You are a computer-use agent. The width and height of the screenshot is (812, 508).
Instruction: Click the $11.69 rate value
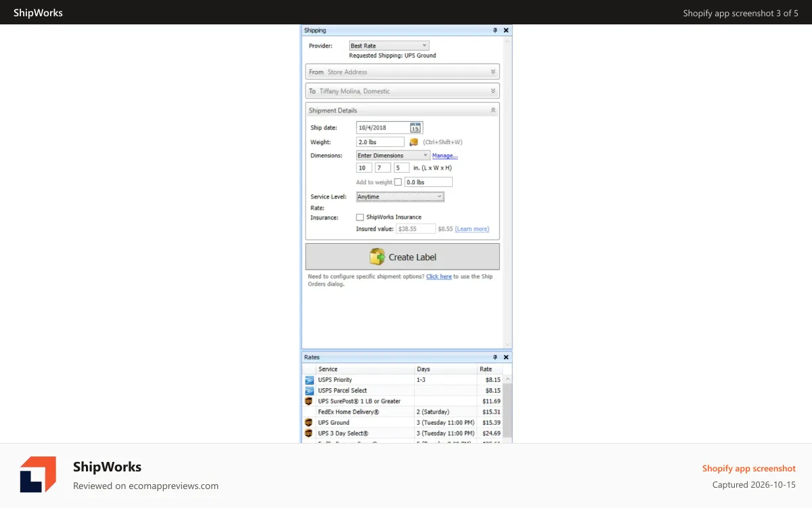click(491, 402)
